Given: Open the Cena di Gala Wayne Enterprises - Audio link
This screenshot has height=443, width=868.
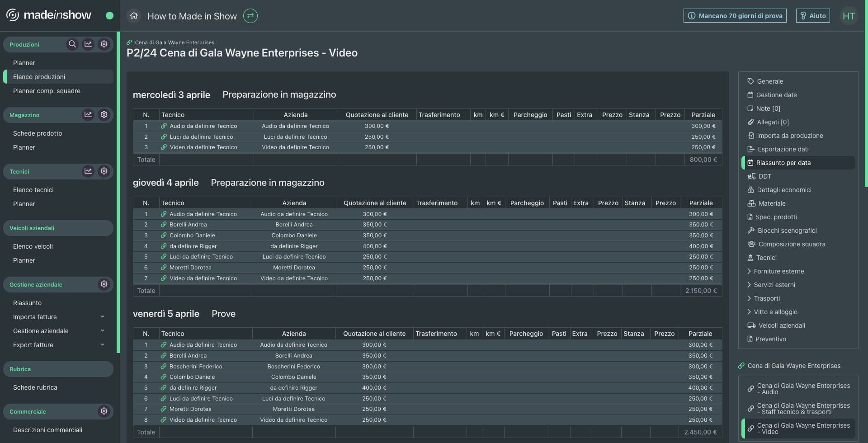Looking at the screenshot, I should point(798,389).
